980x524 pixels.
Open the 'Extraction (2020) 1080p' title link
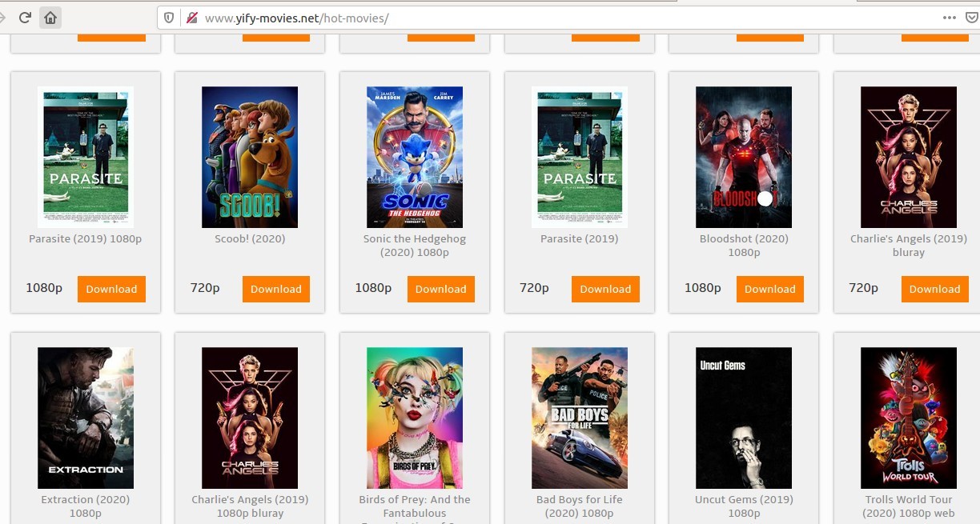[86, 506]
